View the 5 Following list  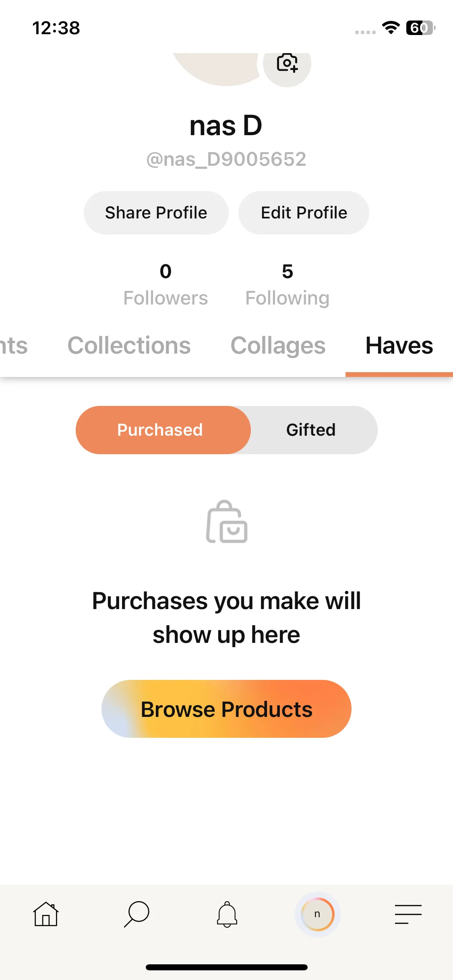(x=288, y=285)
